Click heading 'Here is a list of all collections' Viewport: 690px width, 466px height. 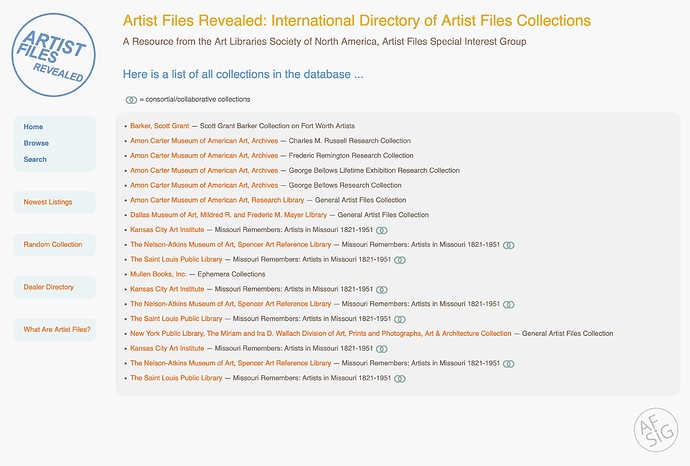click(x=243, y=74)
